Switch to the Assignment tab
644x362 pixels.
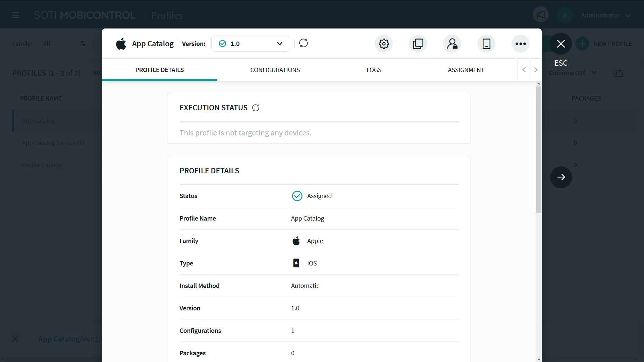[466, 69]
